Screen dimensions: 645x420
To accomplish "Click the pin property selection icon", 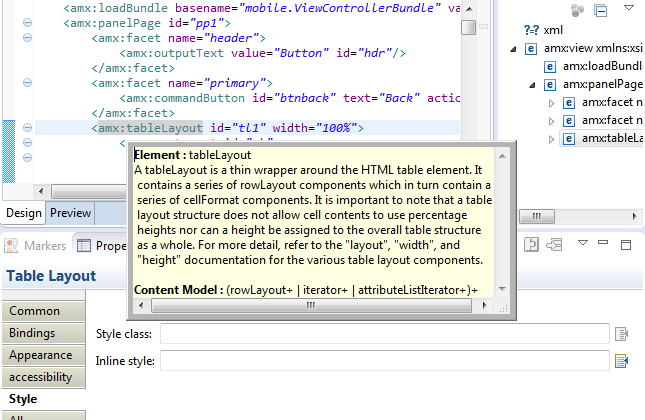I will coord(531,245).
